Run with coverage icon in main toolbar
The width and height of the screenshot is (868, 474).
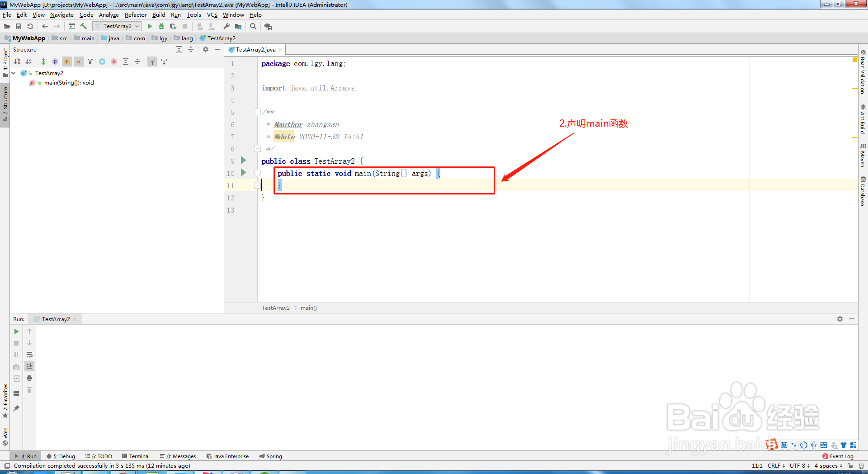(173, 27)
